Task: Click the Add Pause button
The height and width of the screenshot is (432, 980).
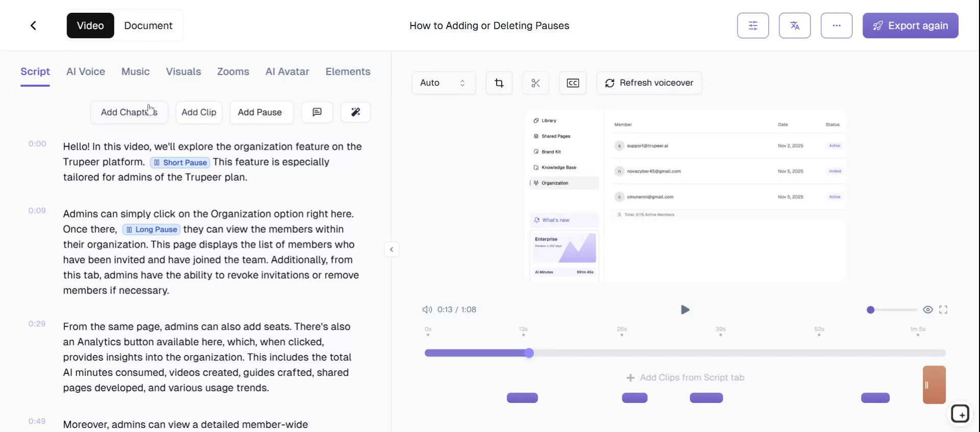Action: (261, 112)
